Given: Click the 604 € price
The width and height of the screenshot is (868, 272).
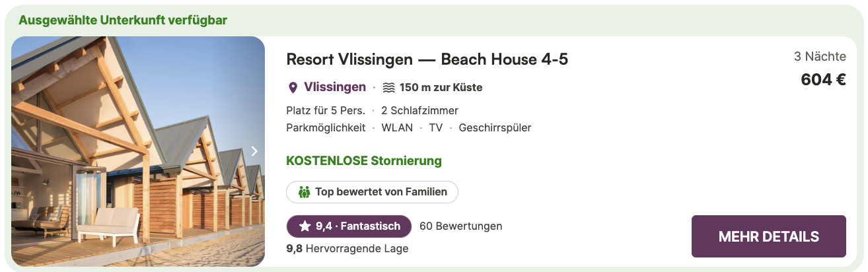Looking at the screenshot, I should (x=823, y=80).
